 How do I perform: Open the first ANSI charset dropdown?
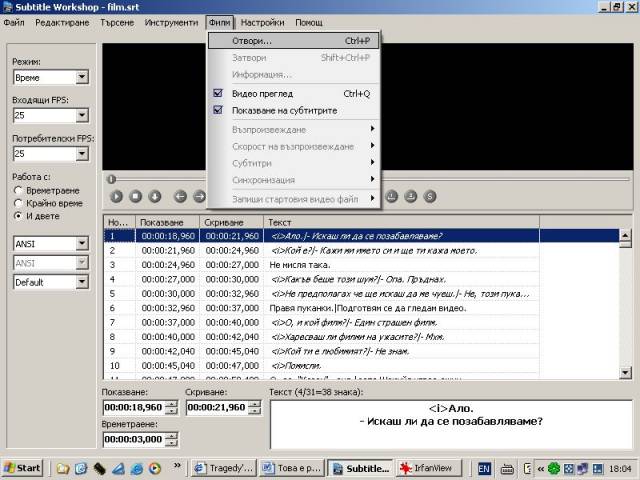click(x=51, y=244)
